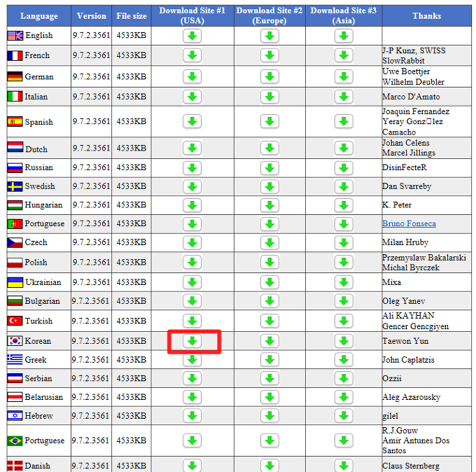Click the File size column header
Screen dimensions: 476x472
pos(132,16)
